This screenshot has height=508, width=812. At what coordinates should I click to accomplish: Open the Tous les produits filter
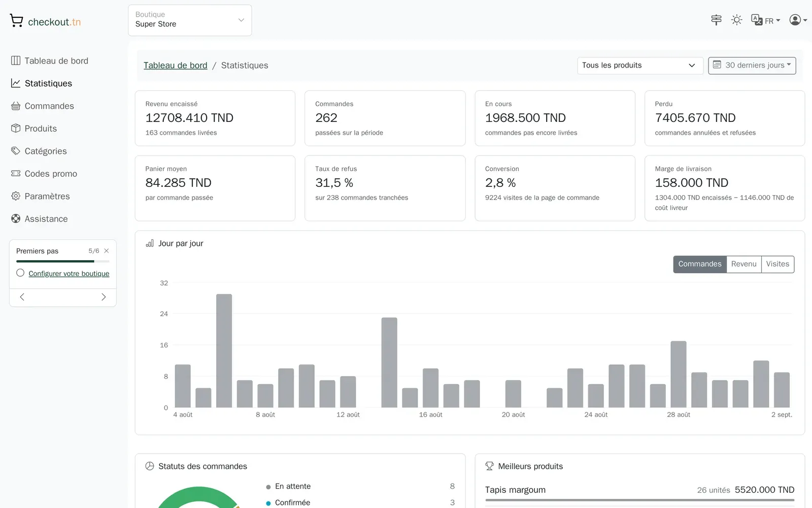(640, 66)
